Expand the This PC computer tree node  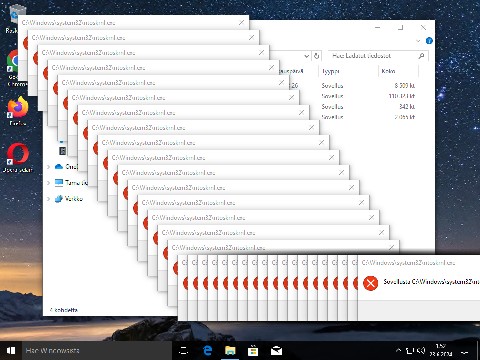click(49, 183)
